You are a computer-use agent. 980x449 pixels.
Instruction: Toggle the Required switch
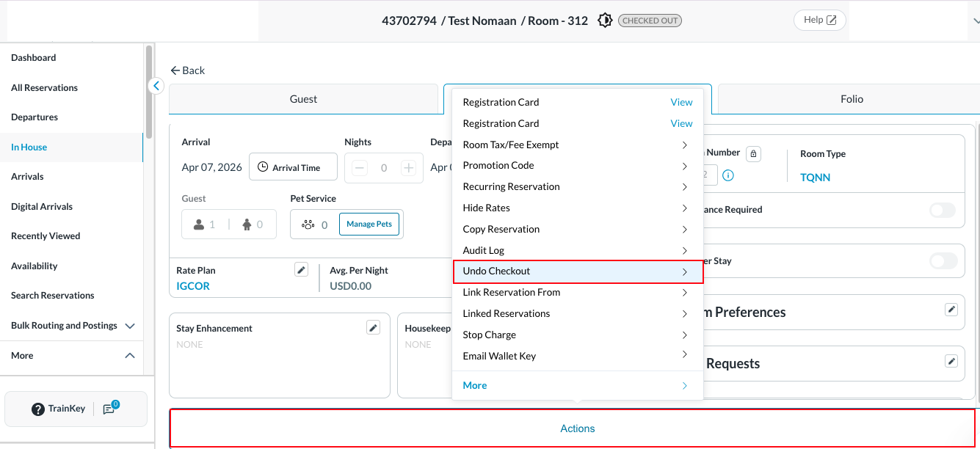[x=943, y=211]
